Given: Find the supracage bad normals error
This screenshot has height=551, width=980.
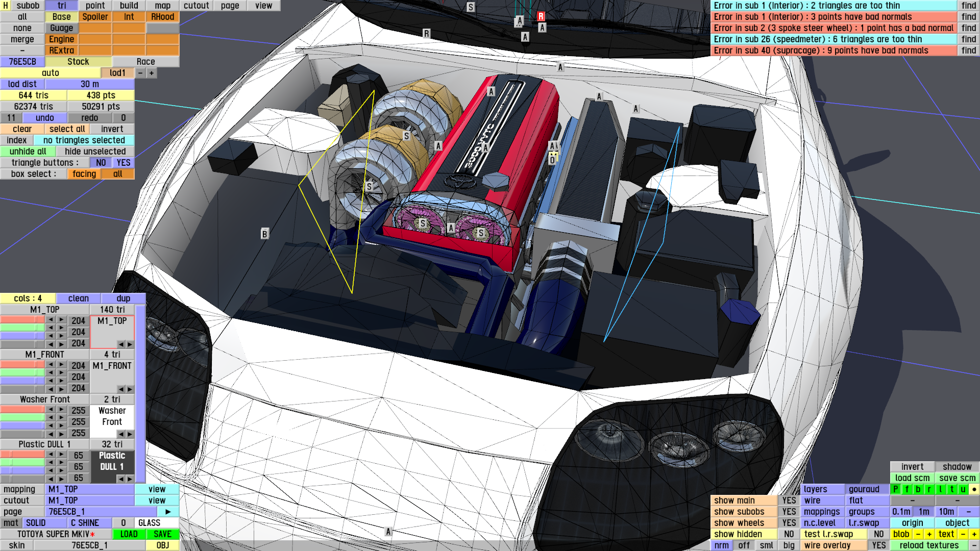Looking at the screenshot, I should tap(968, 51).
